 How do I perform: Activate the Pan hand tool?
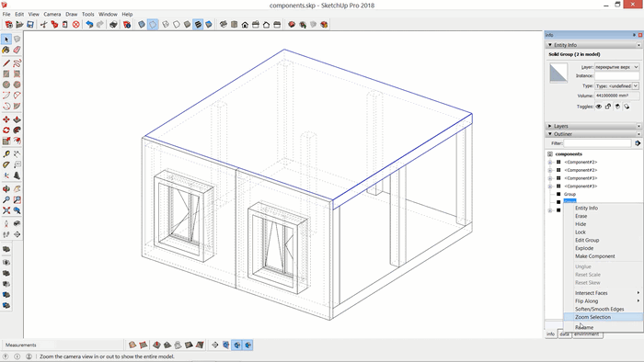17,189
